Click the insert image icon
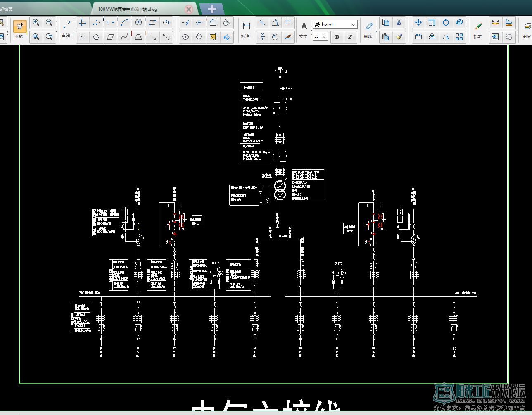 (495, 37)
